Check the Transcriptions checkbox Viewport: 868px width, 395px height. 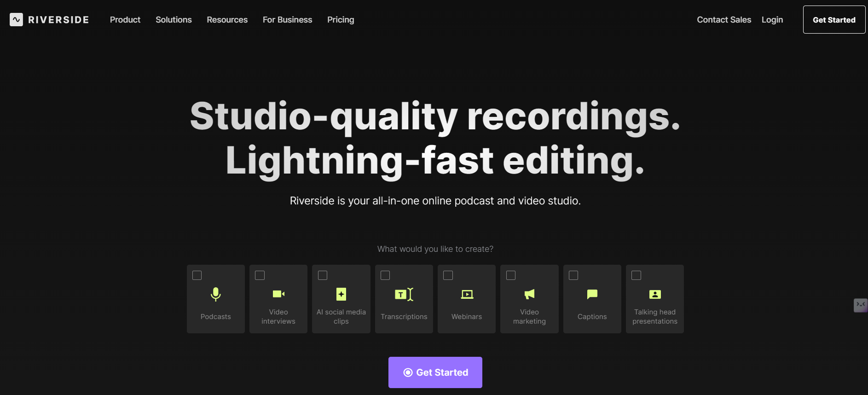(x=385, y=275)
